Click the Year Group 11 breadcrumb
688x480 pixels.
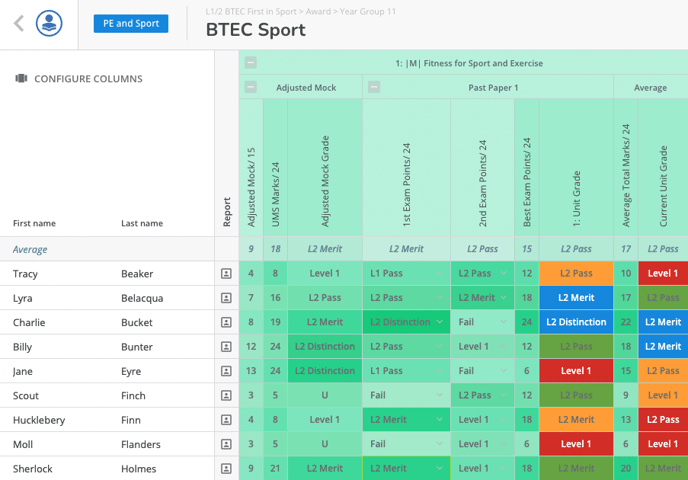(368, 10)
